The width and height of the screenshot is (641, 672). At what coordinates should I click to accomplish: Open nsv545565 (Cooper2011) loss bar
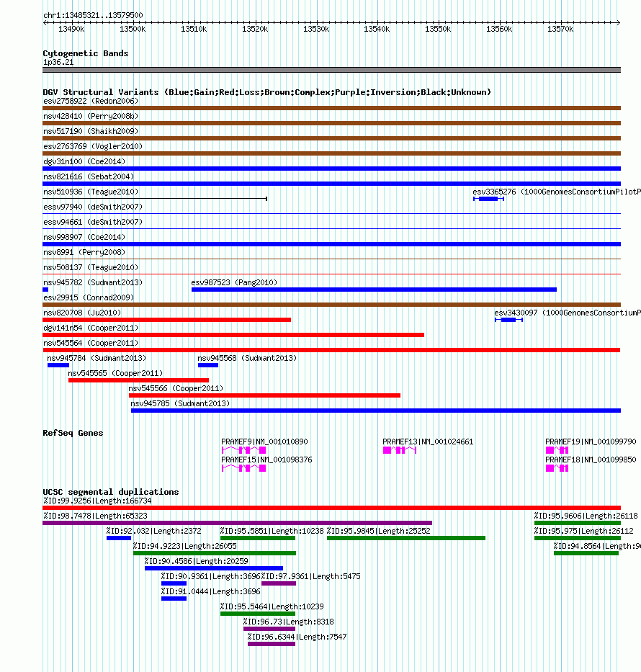click(139, 380)
